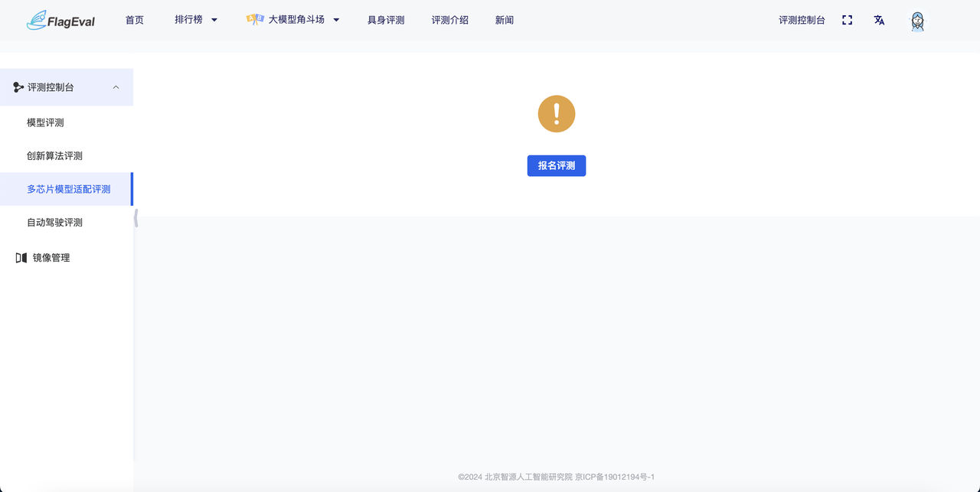Click the FlagEval logo
Viewport: 980px width, 492px height.
pyautogui.click(x=60, y=21)
